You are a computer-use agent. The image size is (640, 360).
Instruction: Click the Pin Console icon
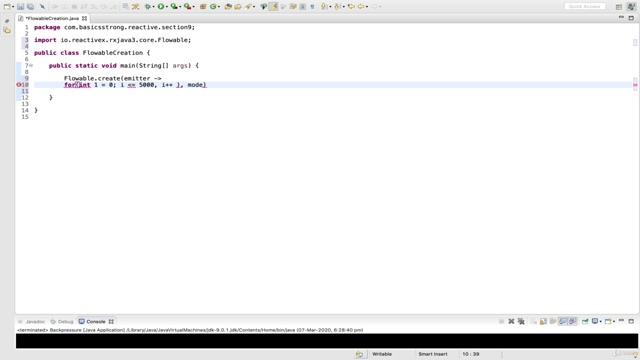pos(585,322)
